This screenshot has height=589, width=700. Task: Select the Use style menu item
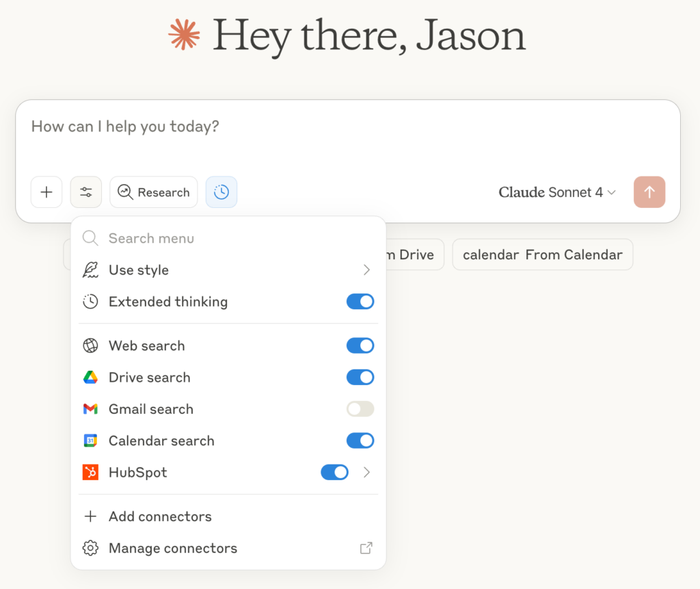pyautogui.click(x=228, y=270)
